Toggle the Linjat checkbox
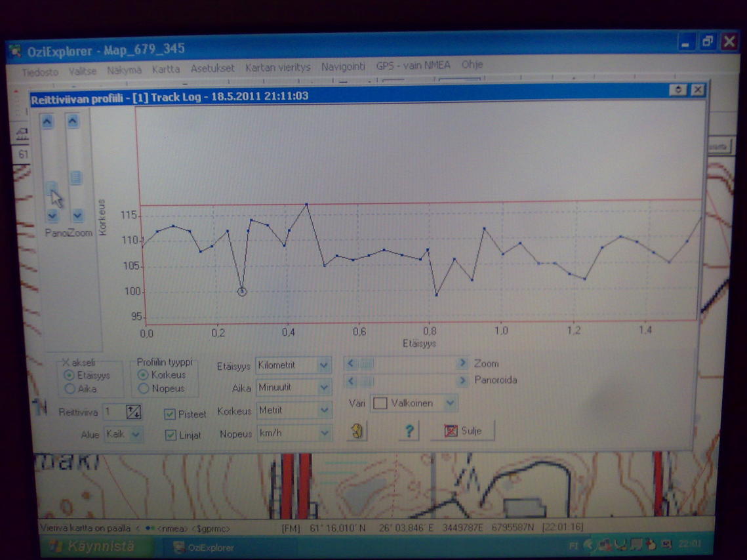Viewport: 747px width, 560px height. point(170,435)
